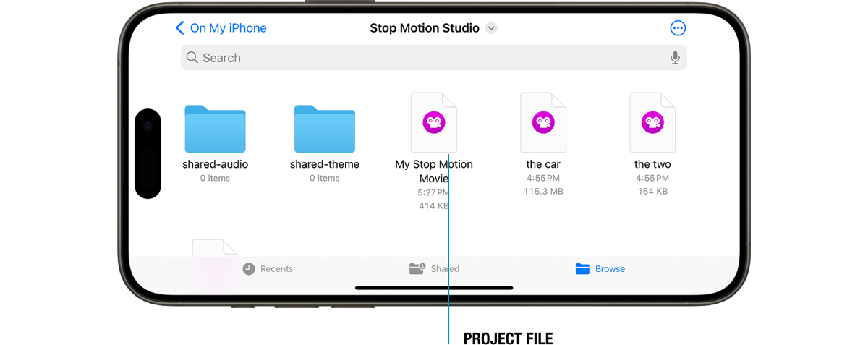Open the shared-theme folder icon
The height and width of the screenshot is (345, 868).
[325, 129]
